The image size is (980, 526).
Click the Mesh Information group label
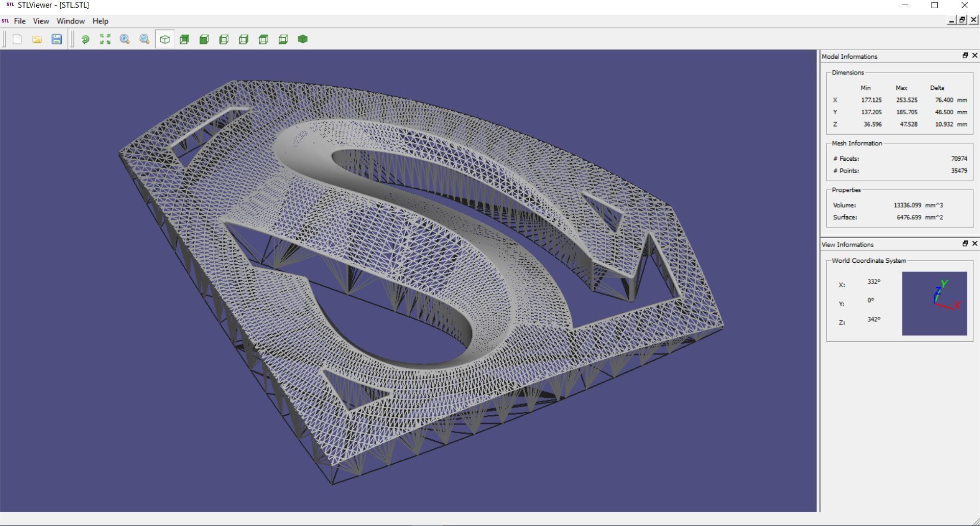click(857, 143)
